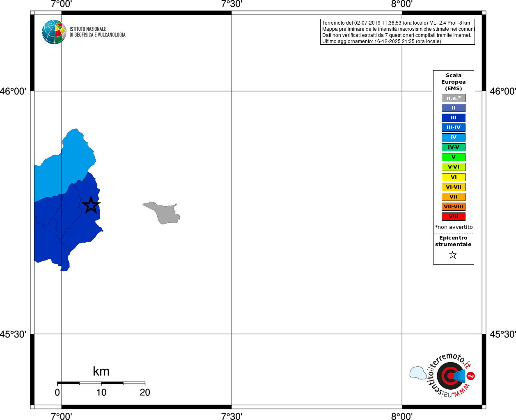Click the right 45°30' latitude label

pos(503,334)
